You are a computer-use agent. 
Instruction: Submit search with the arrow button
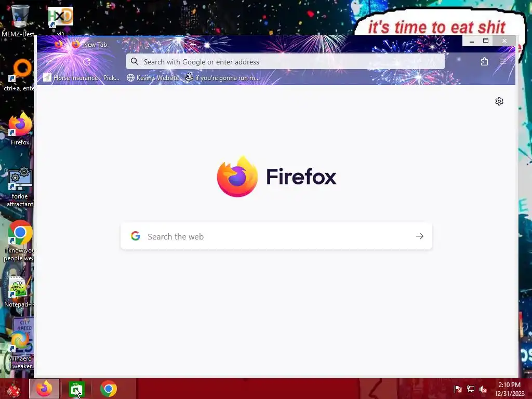[x=420, y=236]
